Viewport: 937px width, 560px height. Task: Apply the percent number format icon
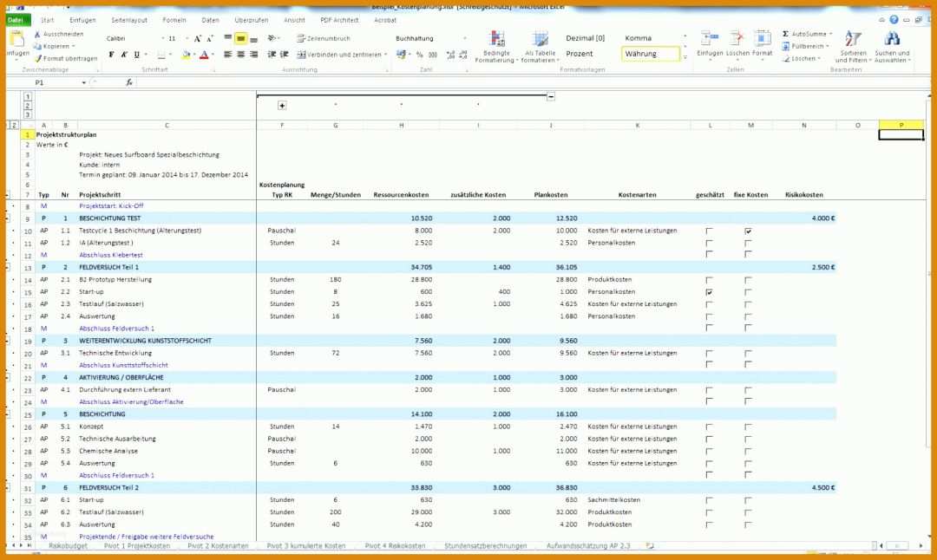click(x=420, y=55)
